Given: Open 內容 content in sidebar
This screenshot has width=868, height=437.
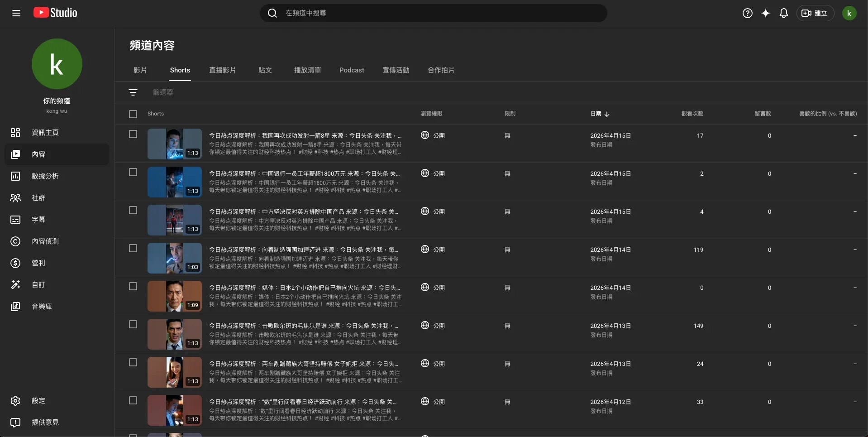Looking at the screenshot, I should click(x=57, y=154).
